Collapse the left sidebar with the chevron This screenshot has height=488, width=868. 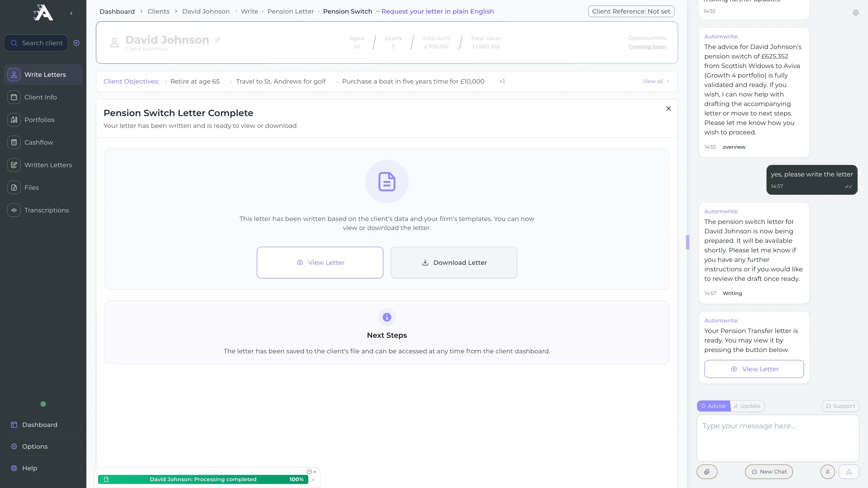pyautogui.click(x=71, y=13)
